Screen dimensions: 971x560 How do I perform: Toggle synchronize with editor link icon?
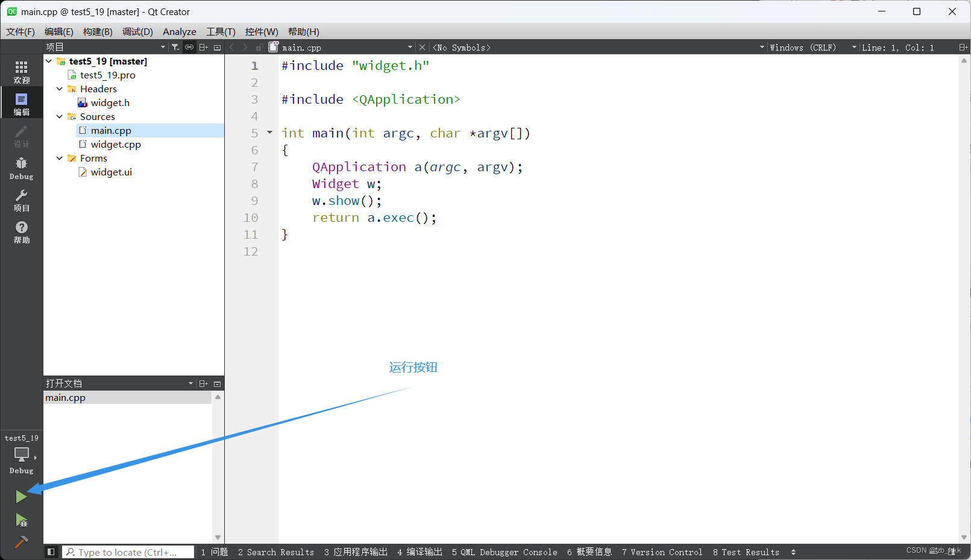pyautogui.click(x=189, y=47)
